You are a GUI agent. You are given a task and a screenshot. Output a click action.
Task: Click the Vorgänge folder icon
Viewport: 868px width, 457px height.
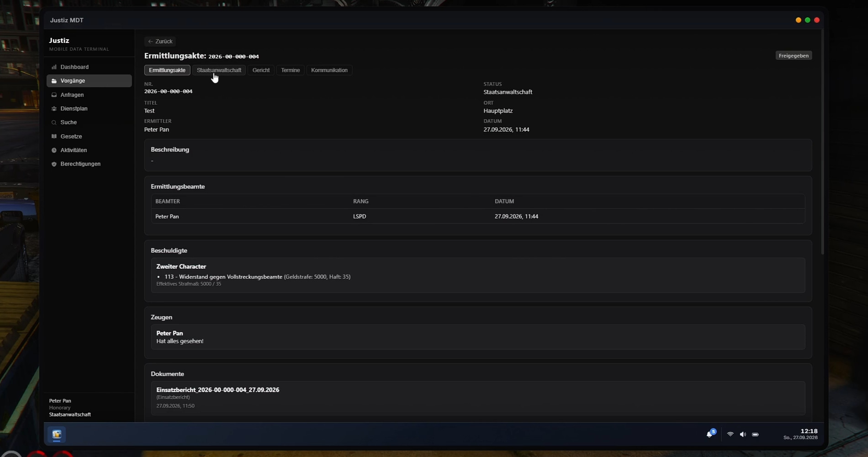click(54, 81)
